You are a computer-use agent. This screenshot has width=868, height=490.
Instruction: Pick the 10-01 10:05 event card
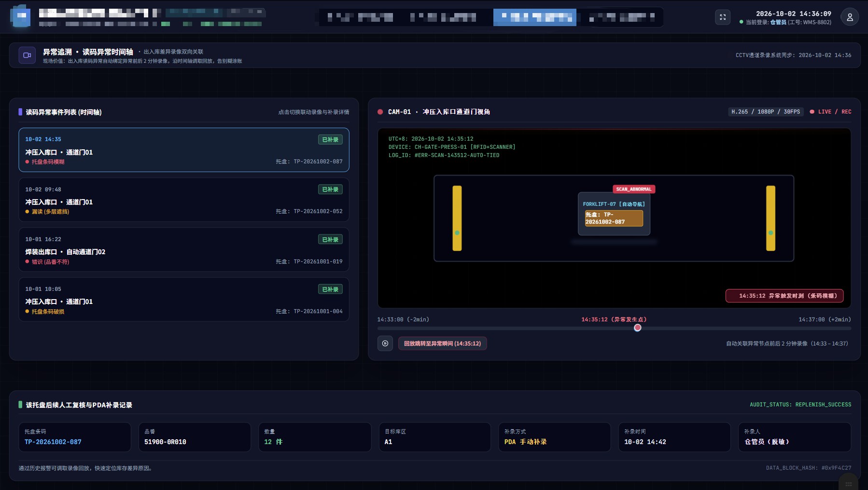coord(184,300)
